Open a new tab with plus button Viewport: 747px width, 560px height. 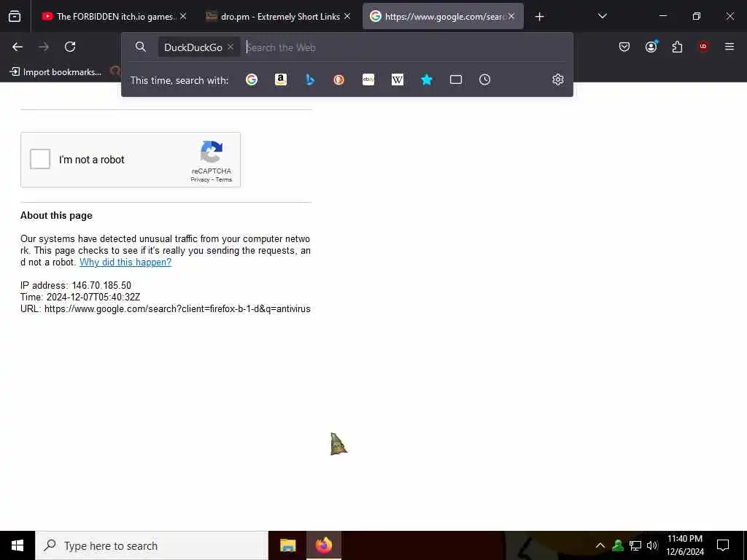coord(539,17)
